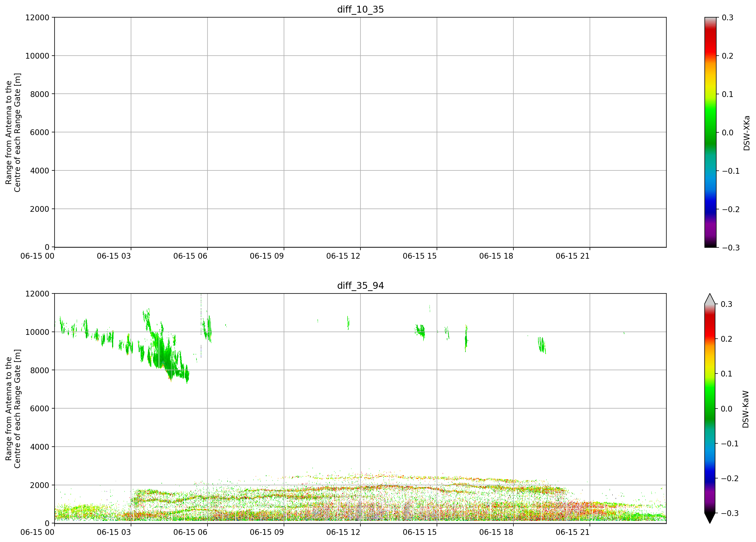Click '06-15 00' x-tick under diff_35_94 plot
This screenshot has width=756, height=542.
(x=37, y=532)
